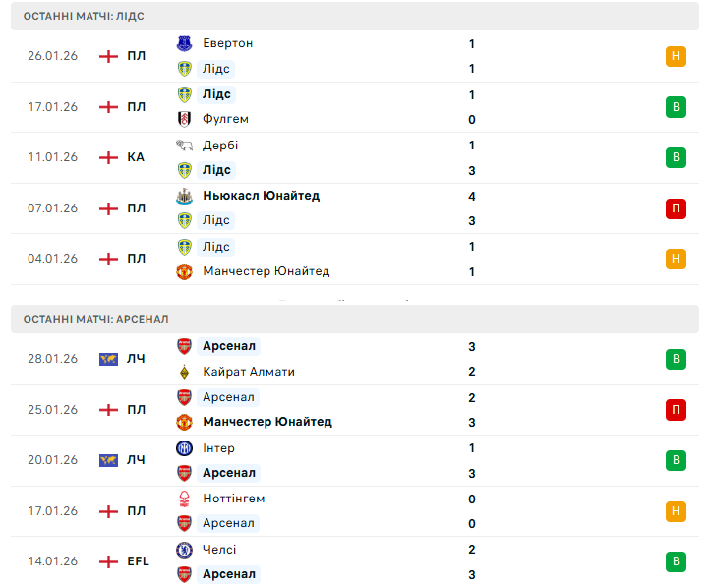The height and width of the screenshot is (588, 708).
Task: Click orange draw badge for Everton match
Action: (x=676, y=56)
